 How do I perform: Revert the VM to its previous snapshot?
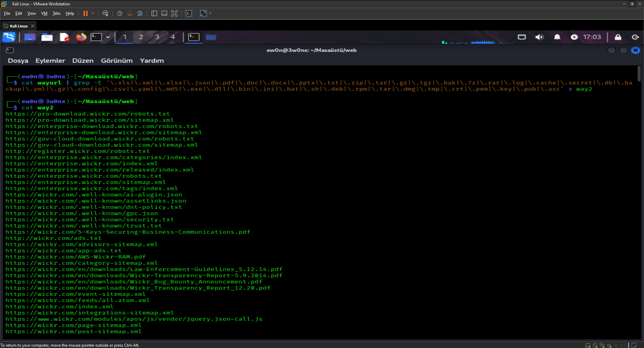point(130,13)
